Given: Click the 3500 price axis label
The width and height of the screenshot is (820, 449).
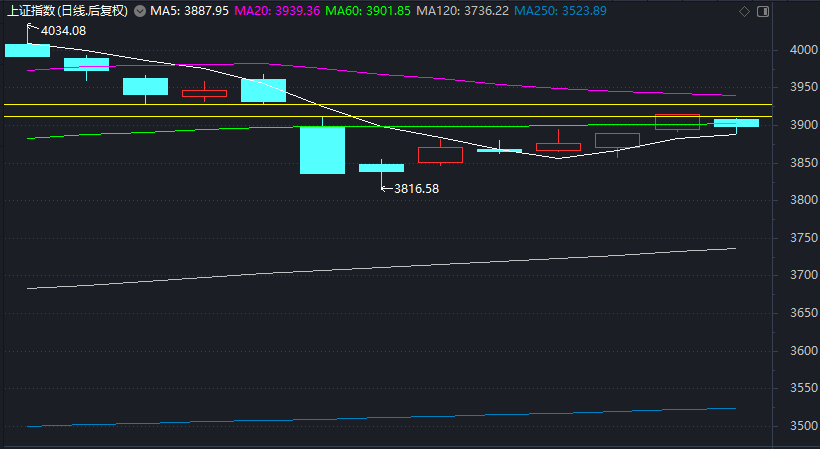Looking at the screenshot, I should click(x=793, y=426).
